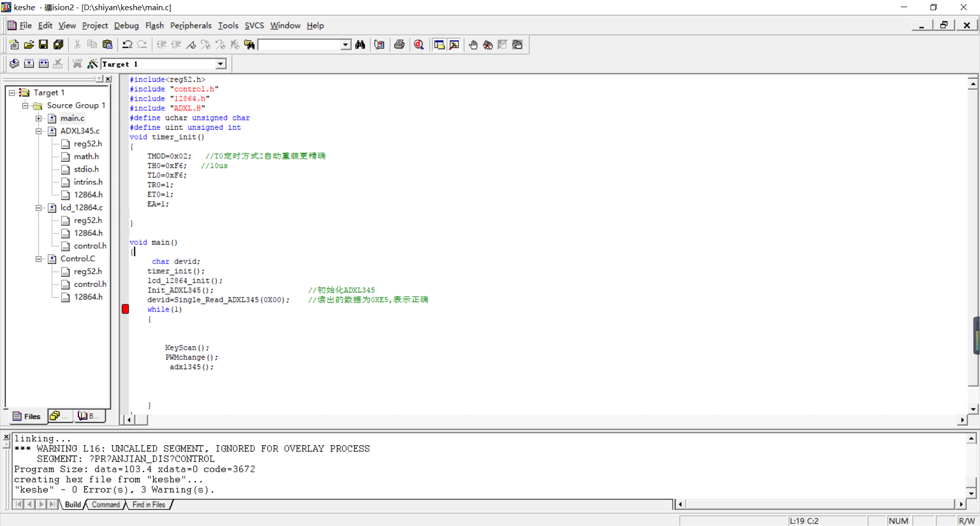Toggle the Project Window icon
This screenshot has height=526, width=980.
coord(439,45)
